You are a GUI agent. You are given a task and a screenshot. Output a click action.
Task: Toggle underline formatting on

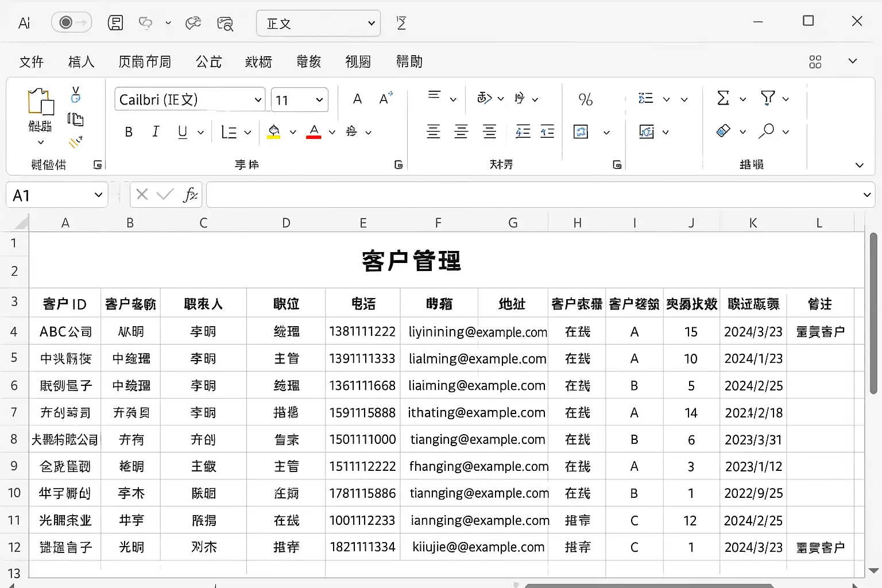(183, 132)
